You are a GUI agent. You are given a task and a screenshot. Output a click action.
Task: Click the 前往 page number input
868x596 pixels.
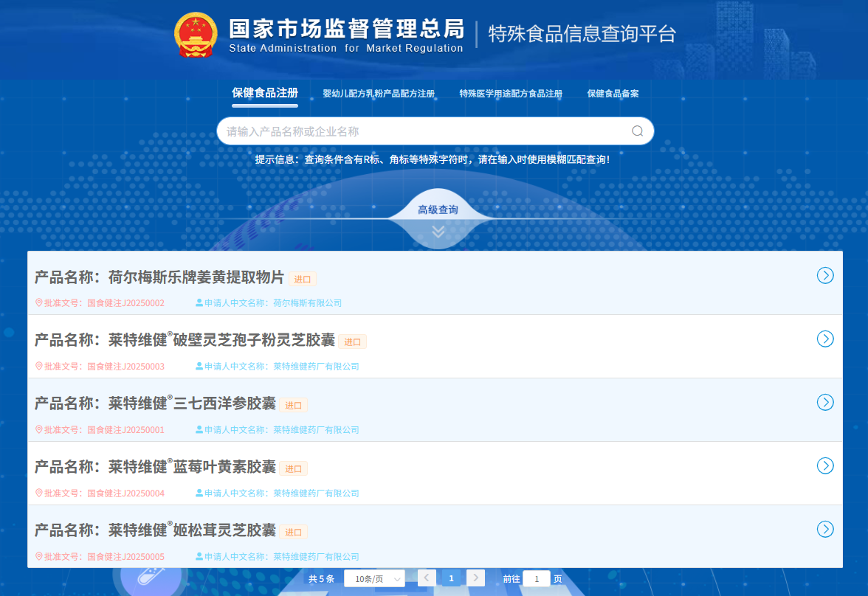click(x=536, y=579)
